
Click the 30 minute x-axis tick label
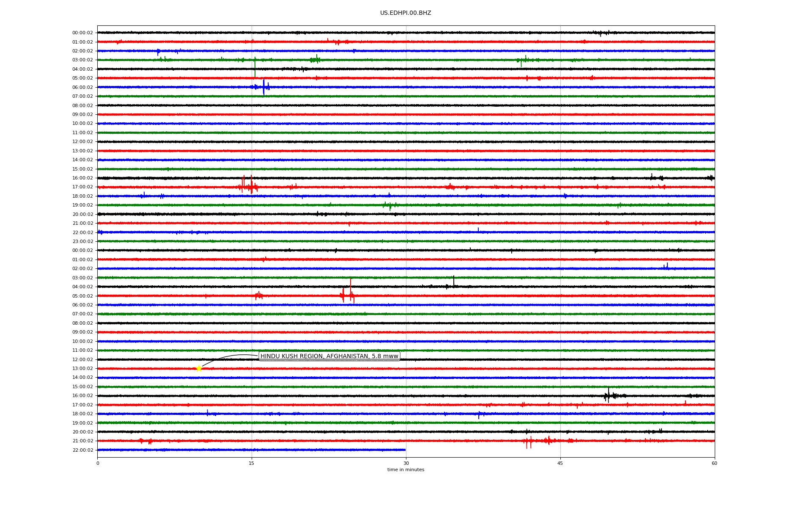406,463
